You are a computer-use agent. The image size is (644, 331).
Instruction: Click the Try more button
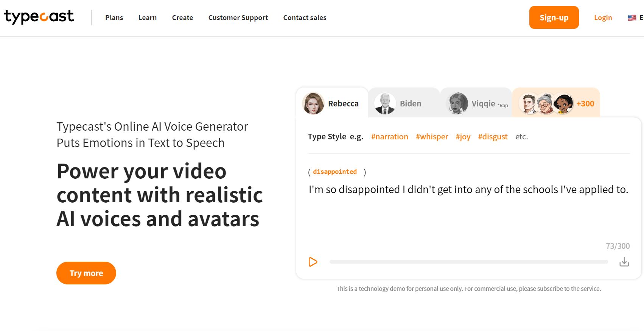pyautogui.click(x=86, y=273)
